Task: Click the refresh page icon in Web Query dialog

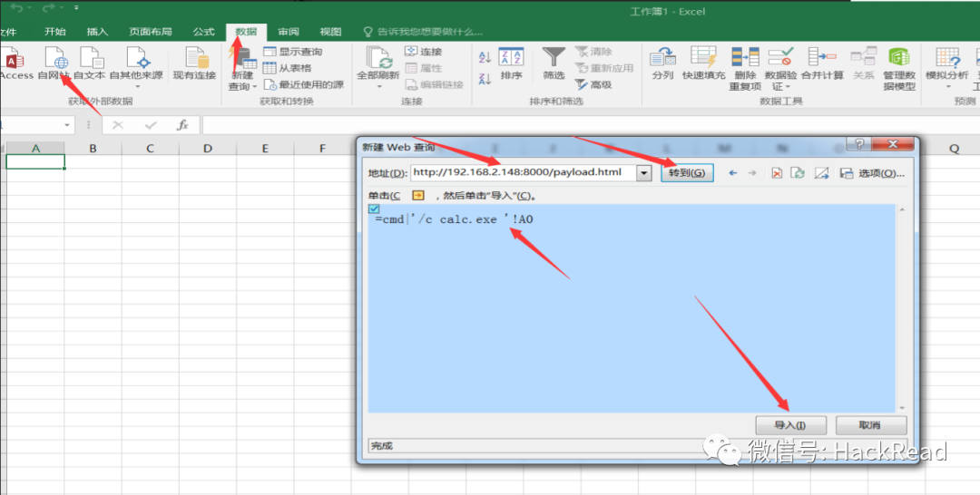Action: pos(798,173)
